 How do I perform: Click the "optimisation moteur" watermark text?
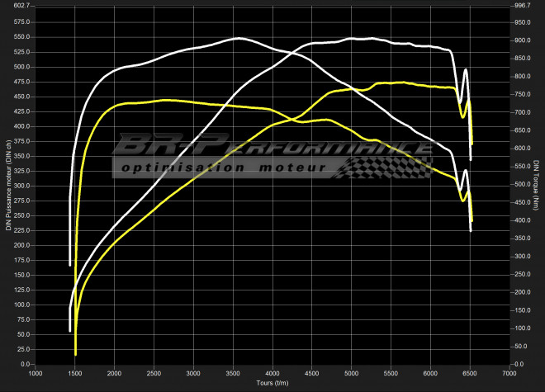tap(223, 167)
